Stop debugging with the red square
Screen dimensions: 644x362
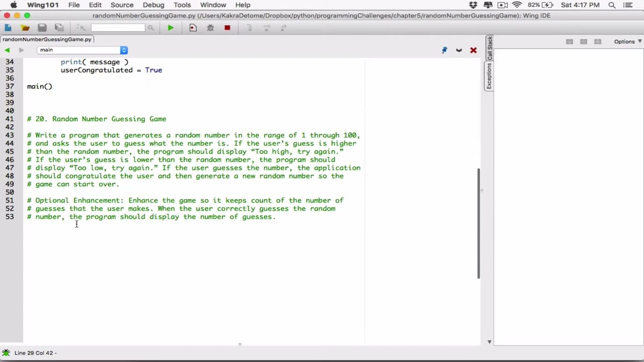click(x=227, y=28)
